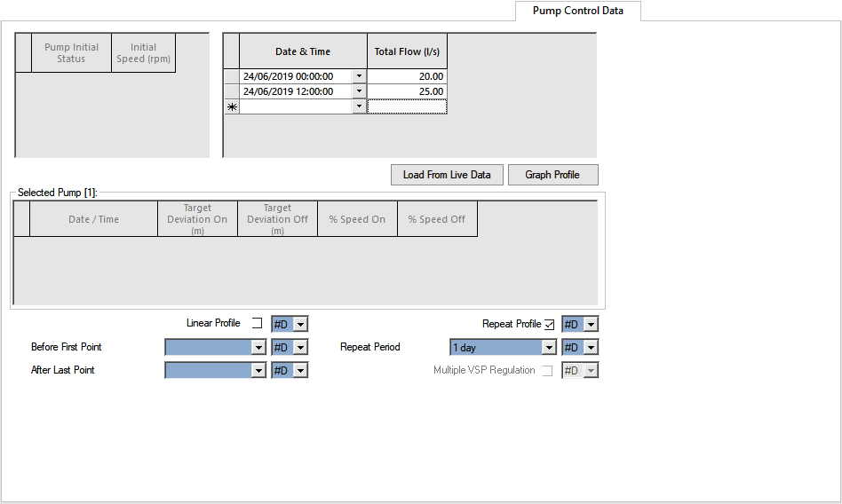The height and width of the screenshot is (504, 842).
Task: Click the % Speed Off column header
Action: (437, 219)
